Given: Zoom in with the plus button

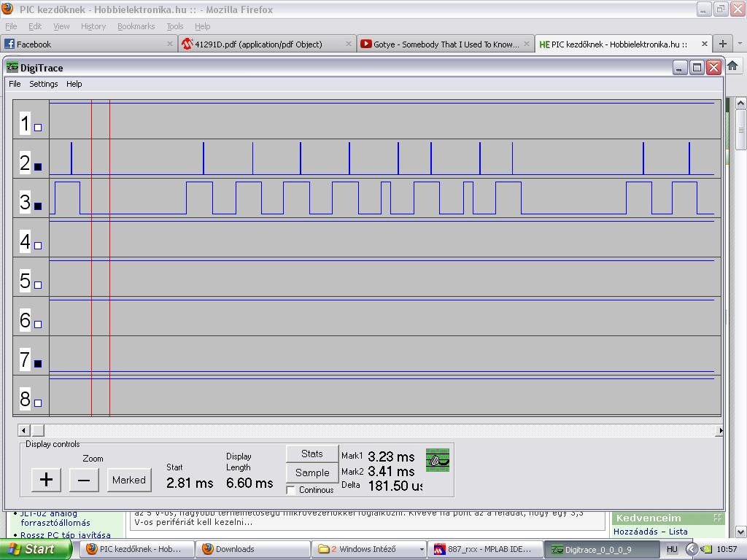Looking at the screenshot, I should [x=46, y=480].
